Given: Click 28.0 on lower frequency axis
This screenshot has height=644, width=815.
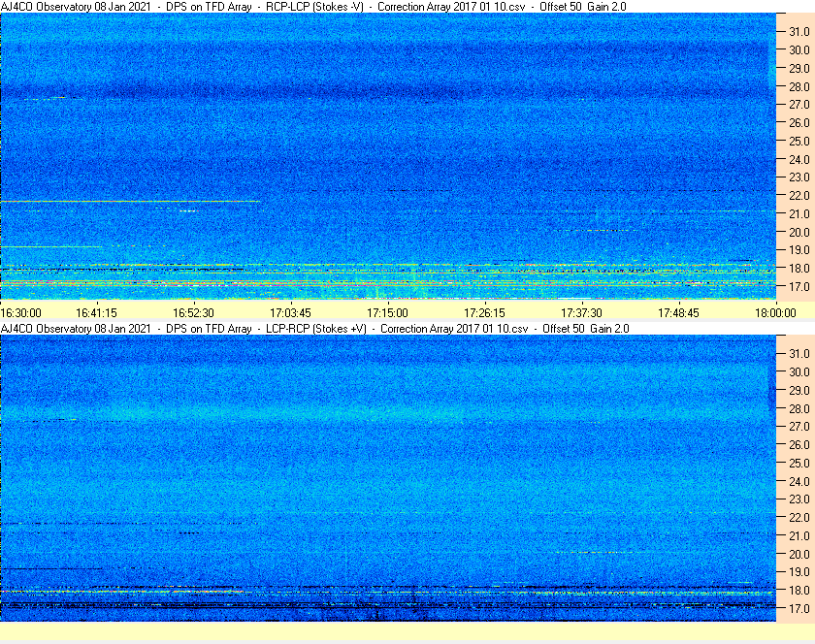Looking at the screenshot, I should click(799, 408).
